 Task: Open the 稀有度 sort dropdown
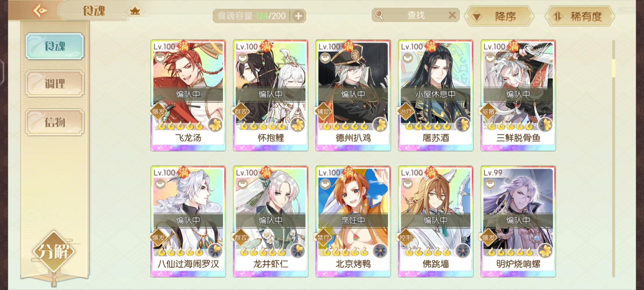click(580, 16)
